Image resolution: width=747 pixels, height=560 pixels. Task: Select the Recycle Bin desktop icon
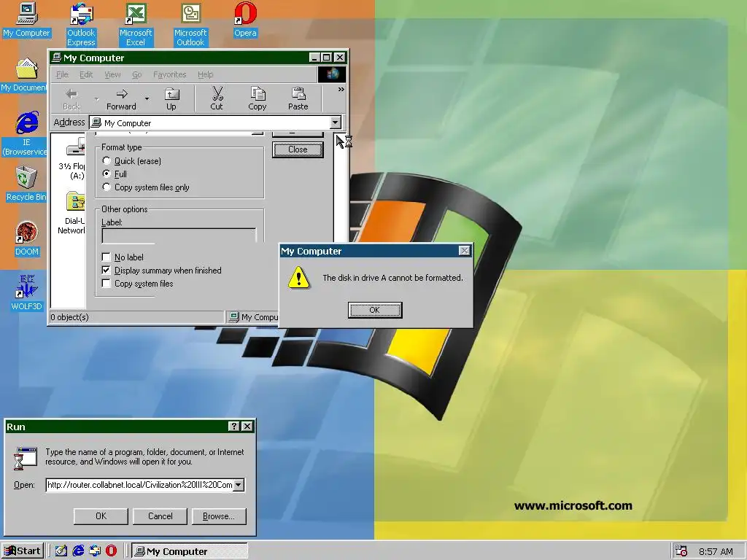[x=26, y=184]
